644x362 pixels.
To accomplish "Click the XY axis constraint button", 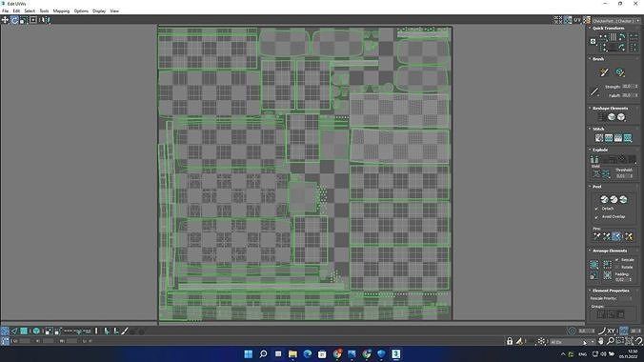I will (611, 331).
